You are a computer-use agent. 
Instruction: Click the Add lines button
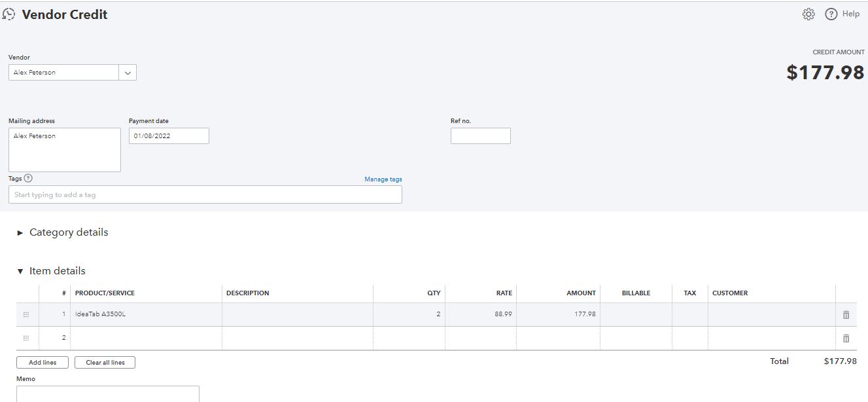click(43, 363)
